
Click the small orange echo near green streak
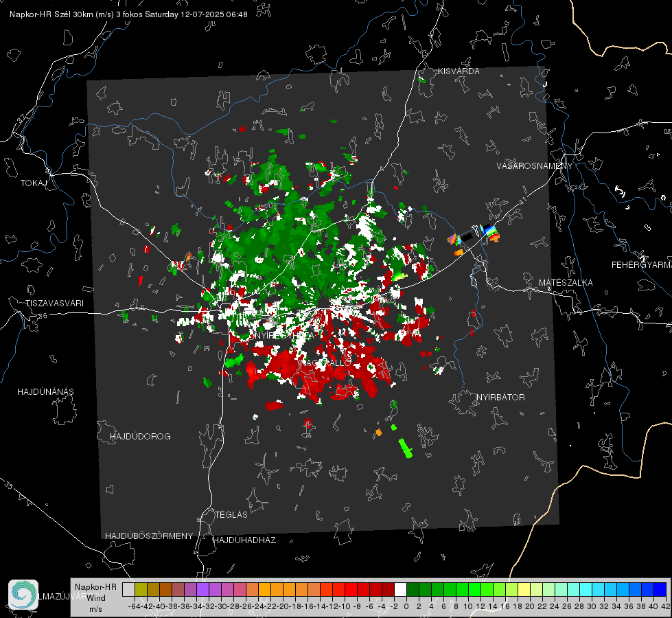378,433
